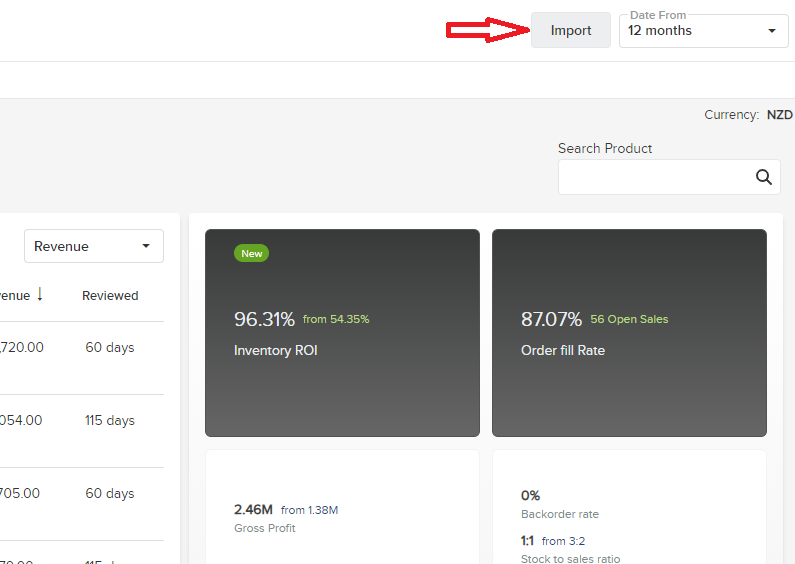Screen dimensions: 795x564
Task: Select the 96.31% Inventory ROI value
Action: click(x=264, y=320)
